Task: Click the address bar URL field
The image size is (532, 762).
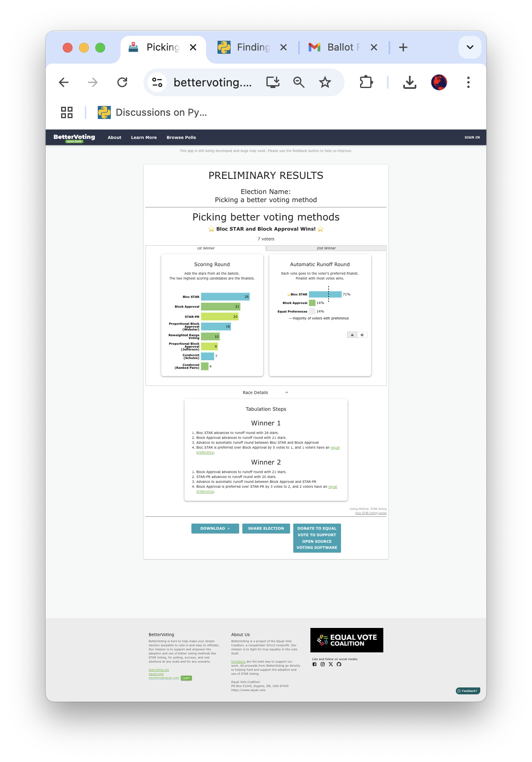Action: [x=213, y=82]
